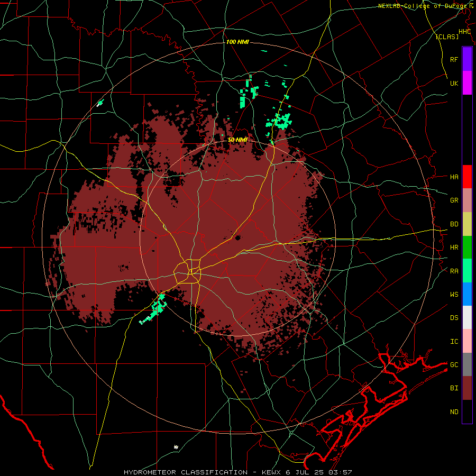Pick the dark green HR swatch

467,248
